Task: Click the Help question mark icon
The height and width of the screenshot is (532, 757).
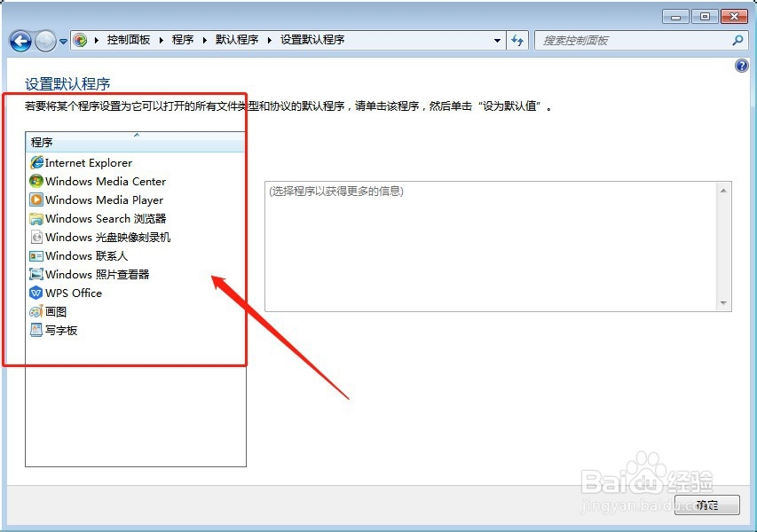Action: (x=741, y=65)
